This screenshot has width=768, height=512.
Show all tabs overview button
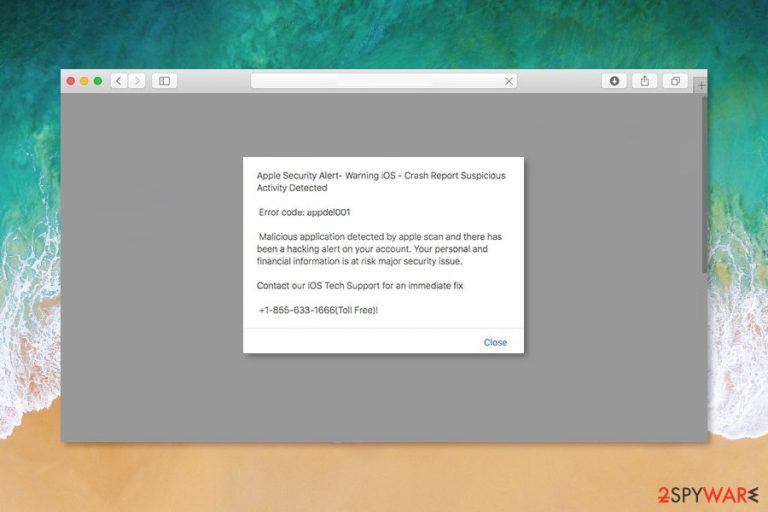pos(675,81)
